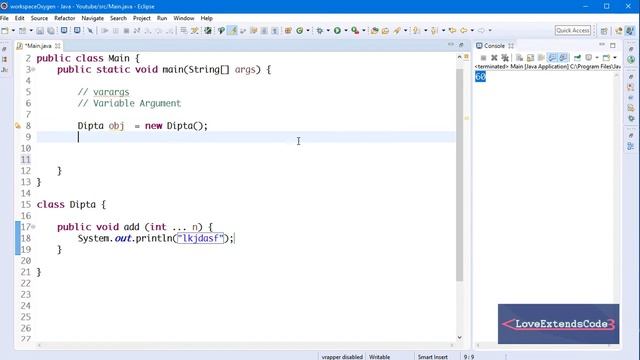Image resolution: width=640 pixels, height=360 pixels.
Task: Click "Writable" in the status bar
Action: tap(379, 357)
